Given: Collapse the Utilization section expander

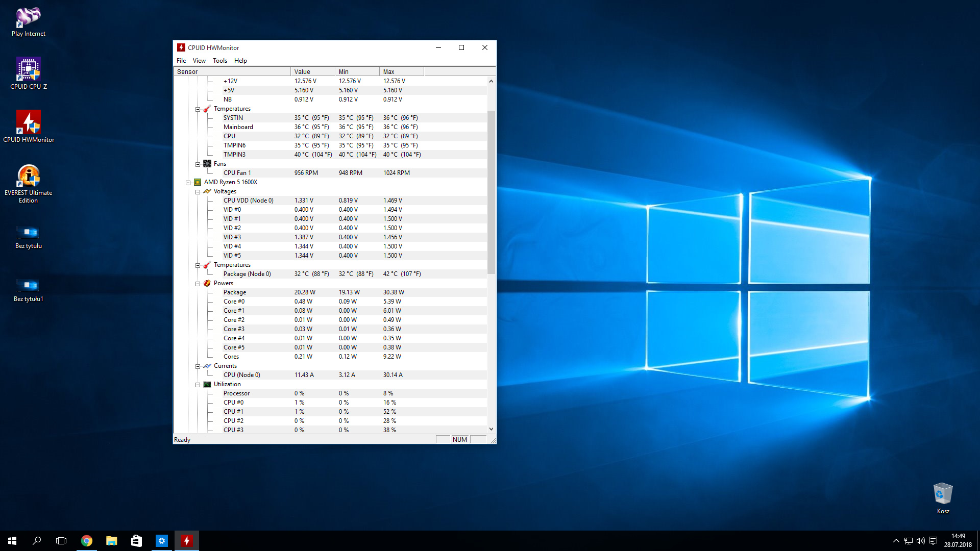Looking at the screenshot, I should tap(198, 385).
